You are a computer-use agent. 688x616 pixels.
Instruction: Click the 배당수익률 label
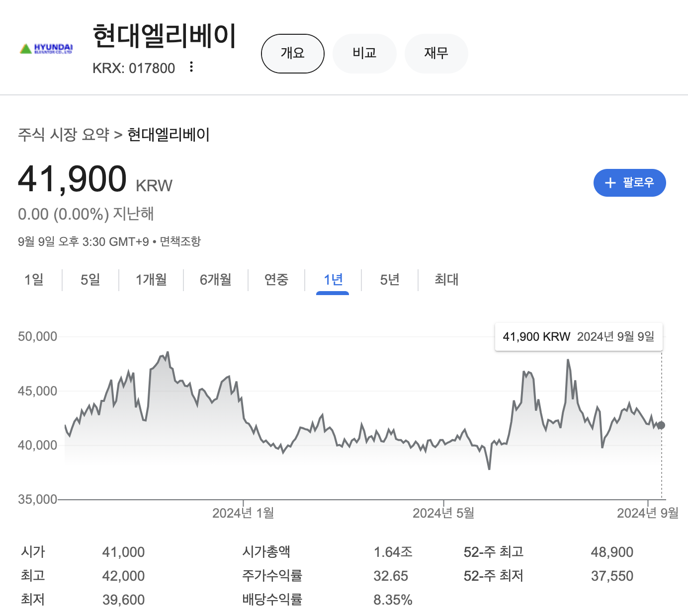coord(272,600)
